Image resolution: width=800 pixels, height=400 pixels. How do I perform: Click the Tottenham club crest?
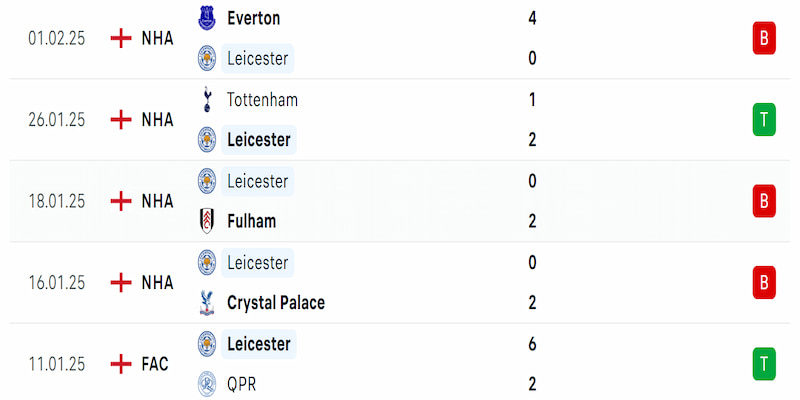[207, 99]
